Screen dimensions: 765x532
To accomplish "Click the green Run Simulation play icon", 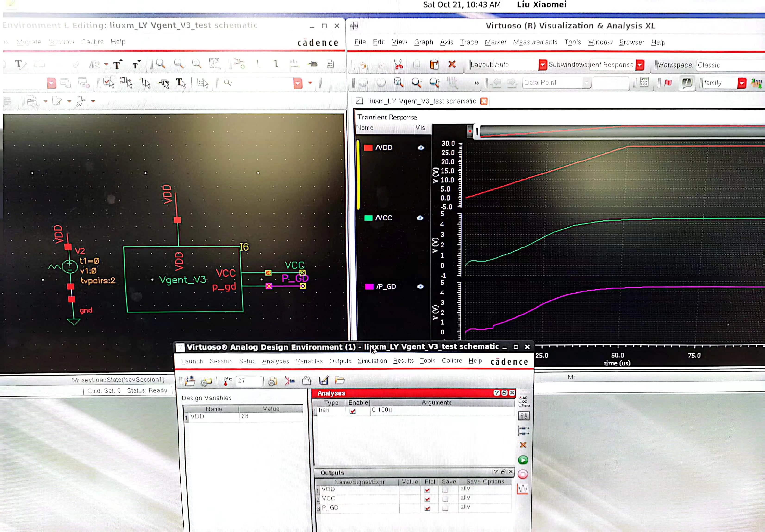I will click(523, 460).
